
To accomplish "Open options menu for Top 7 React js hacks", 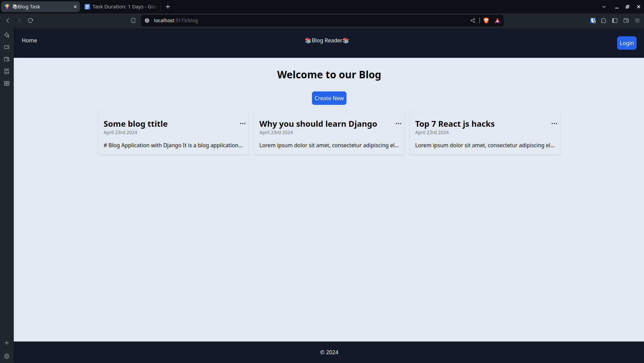I will [554, 124].
